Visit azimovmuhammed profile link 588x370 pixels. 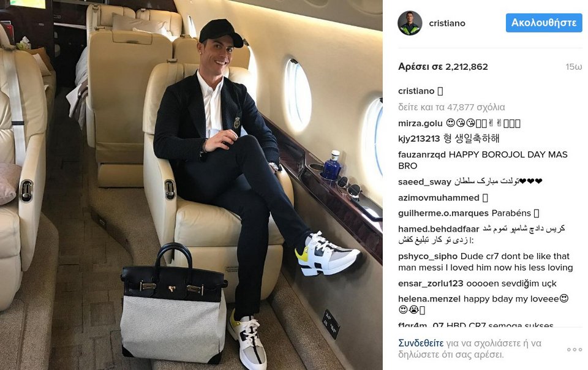pos(439,198)
